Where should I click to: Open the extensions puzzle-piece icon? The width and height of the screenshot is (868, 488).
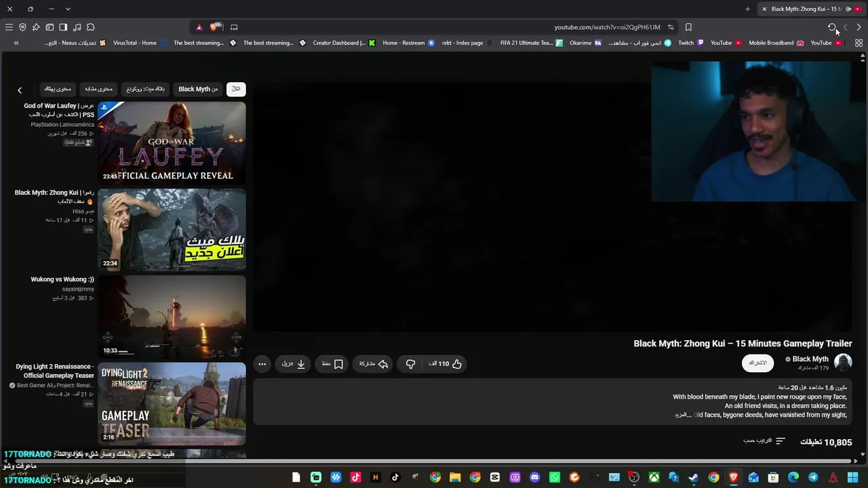pos(90,27)
